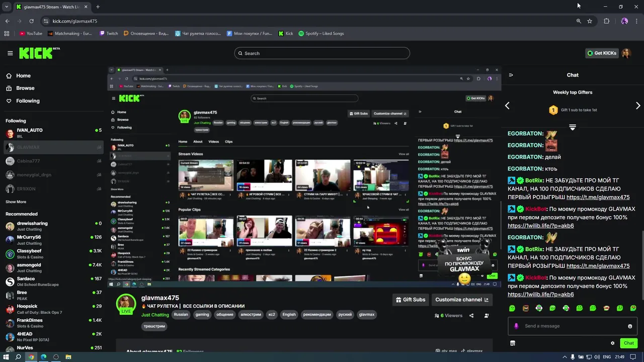Click the user icon right of share

487,316
